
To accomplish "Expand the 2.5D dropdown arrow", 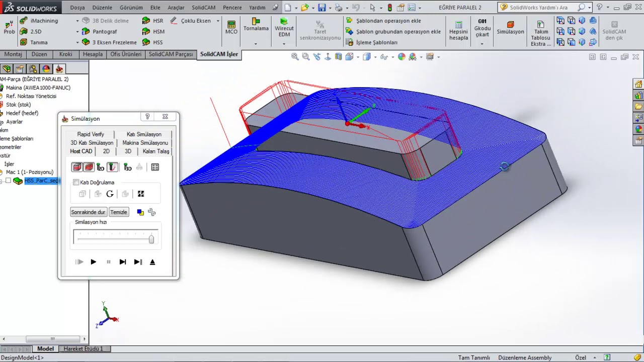I will tap(77, 32).
